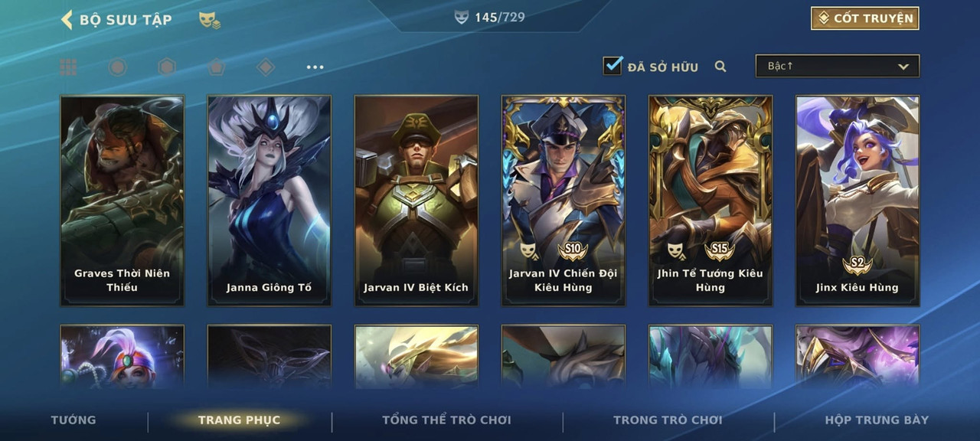Switch to the Tướng tab

click(x=73, y=420)
